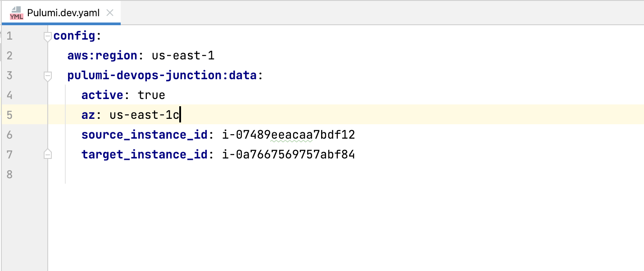This screenshot has width=644, height=271.
Task: Click the source_instance_id key
Action: tap(144, 135)
